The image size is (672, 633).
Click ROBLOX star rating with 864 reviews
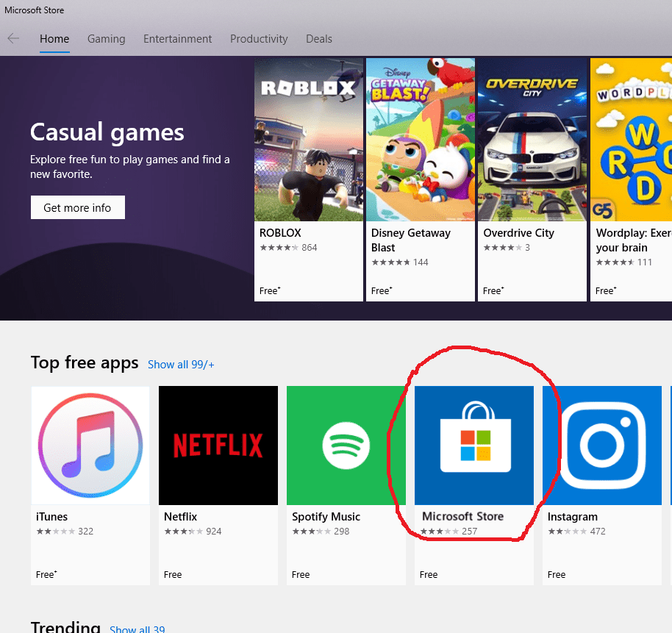288,247
